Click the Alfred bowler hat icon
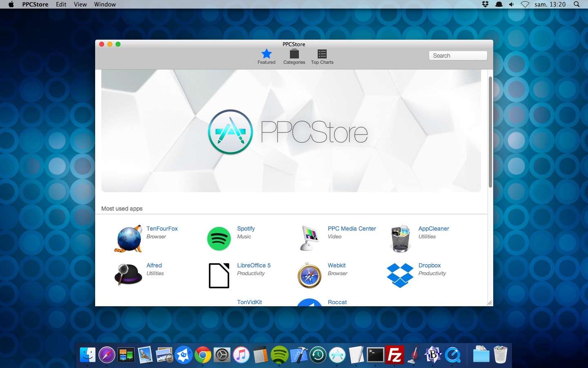This screenshot has height=368, width=588. coord(128,274)
